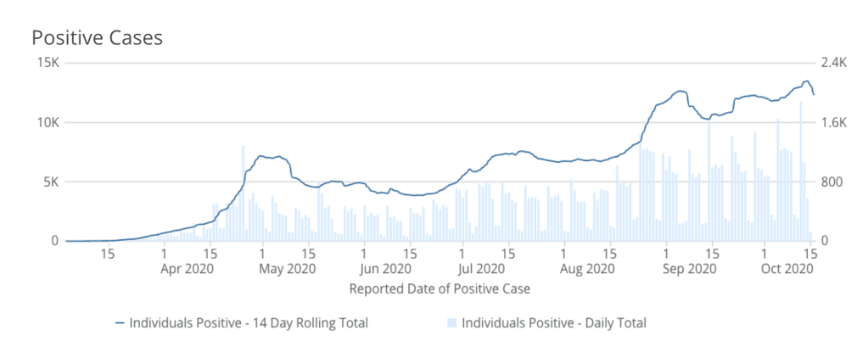
Task: Select the 'Aug 2020' axis label
Action: coord(587,269)
